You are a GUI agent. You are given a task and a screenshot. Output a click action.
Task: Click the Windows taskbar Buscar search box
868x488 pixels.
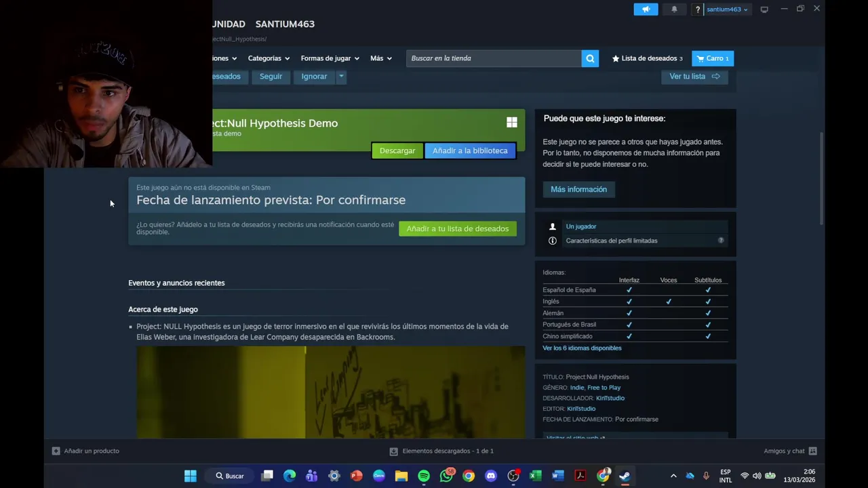[231, 476]
